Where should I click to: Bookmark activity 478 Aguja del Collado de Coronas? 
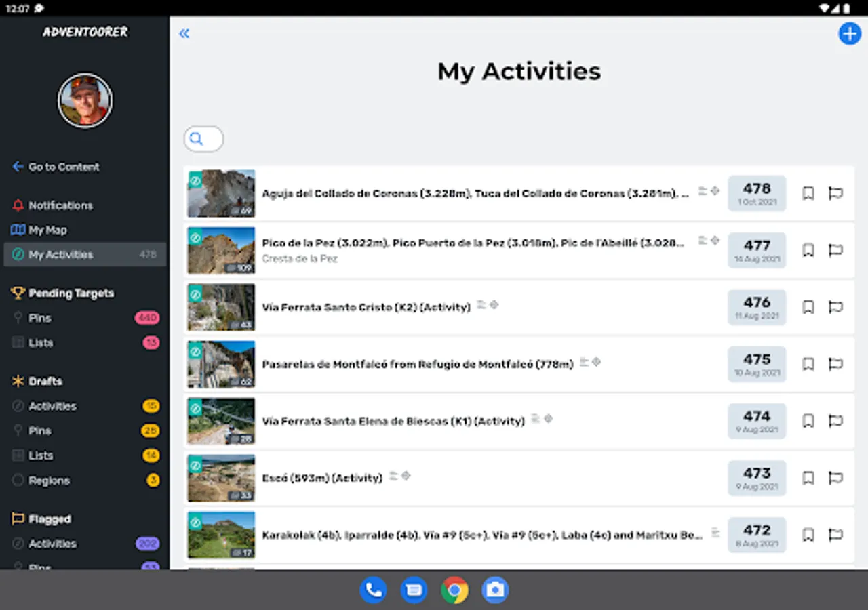point(808,193)
